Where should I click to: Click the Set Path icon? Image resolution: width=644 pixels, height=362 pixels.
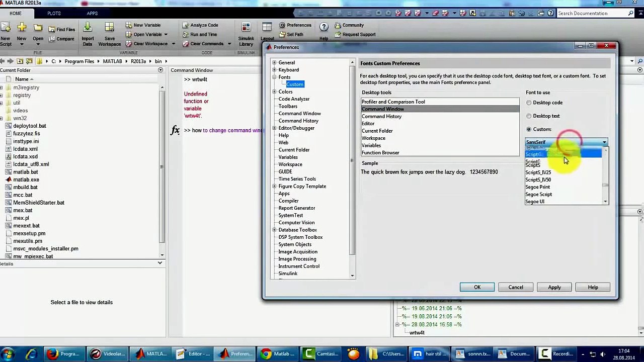pyautogui.click(x=282, y=34)
